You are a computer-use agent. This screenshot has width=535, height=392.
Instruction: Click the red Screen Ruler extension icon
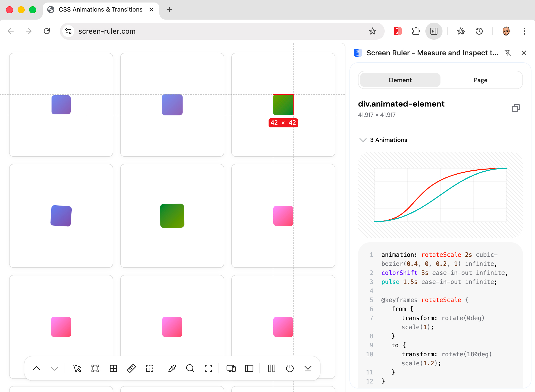pos(397,31)
